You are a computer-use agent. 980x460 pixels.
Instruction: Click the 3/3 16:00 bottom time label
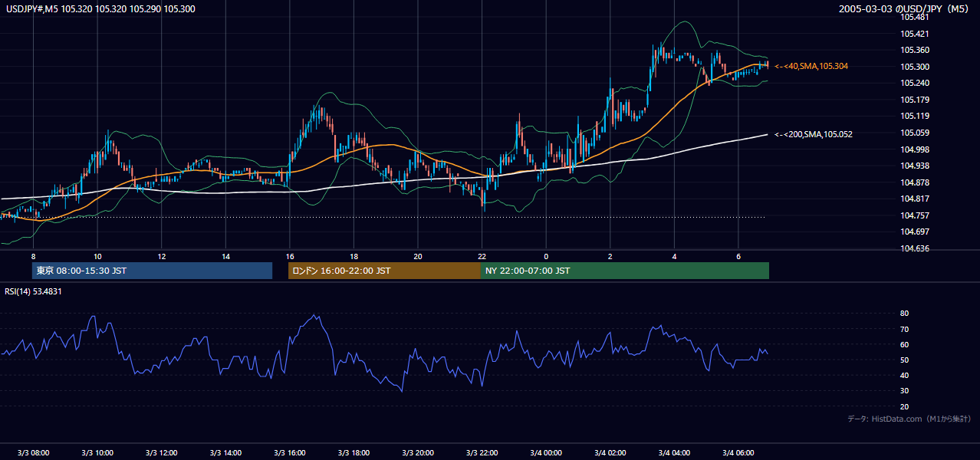(x=290, y=452)
